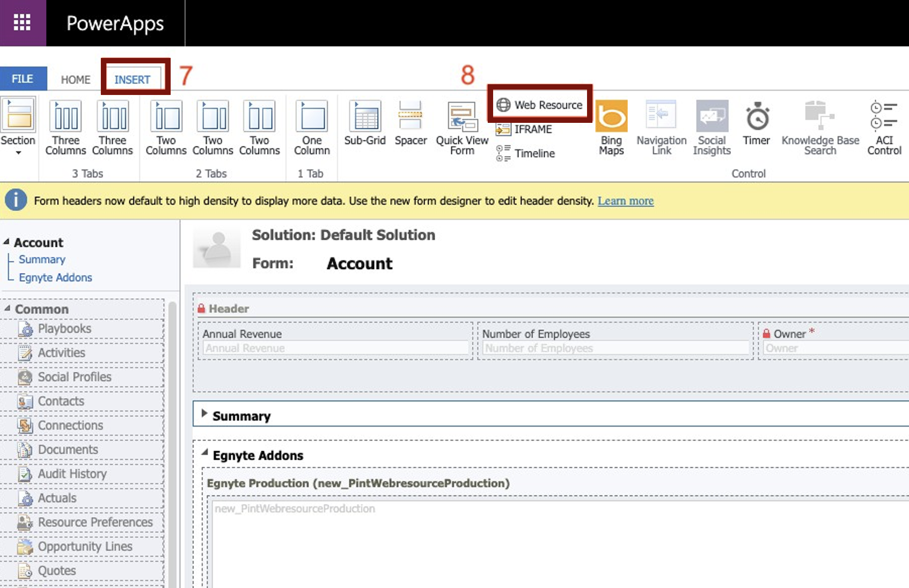909x588 pixels.
Task: Switch to the INSERT tab
Action: tap(132, 79)
